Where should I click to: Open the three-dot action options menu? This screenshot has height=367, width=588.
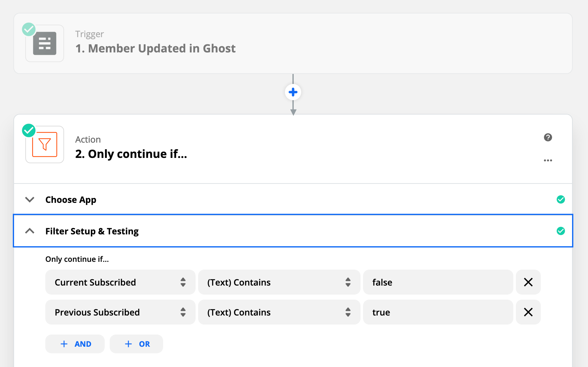coord(548,160)
